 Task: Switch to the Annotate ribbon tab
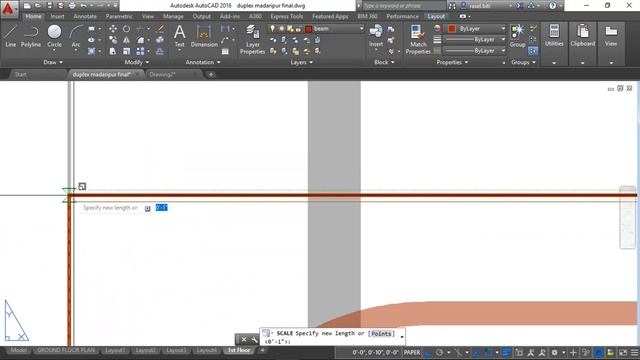[x=85, y=16]
